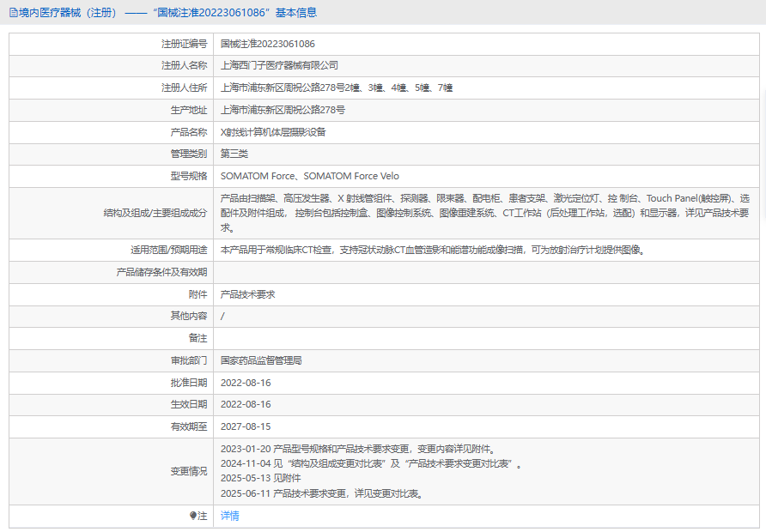Click the 2025-06-11 change record line

(322, 493)
